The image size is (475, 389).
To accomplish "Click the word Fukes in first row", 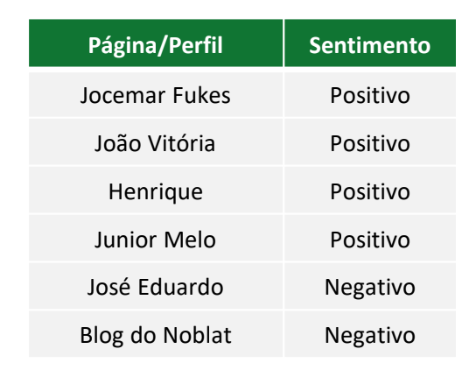I will tap(202, 96).
